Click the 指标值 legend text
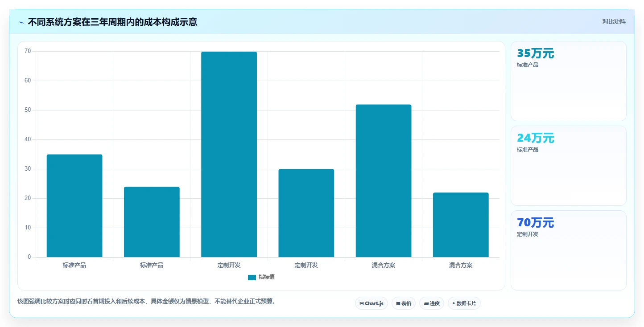644x327 pixels. (267, 278)
